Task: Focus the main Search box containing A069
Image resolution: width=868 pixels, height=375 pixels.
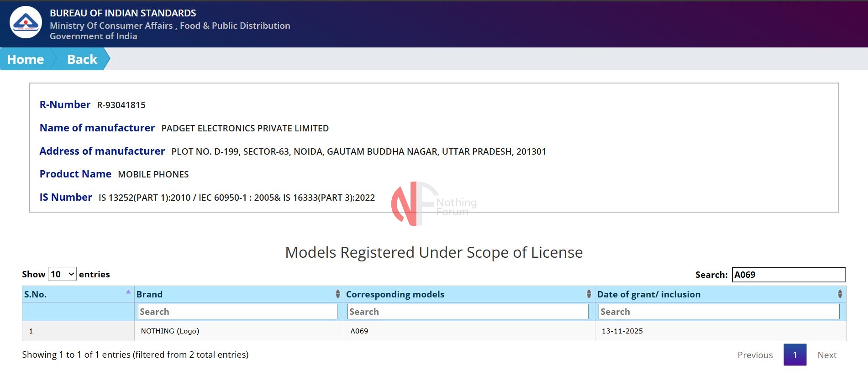Action: click(788, 275)
